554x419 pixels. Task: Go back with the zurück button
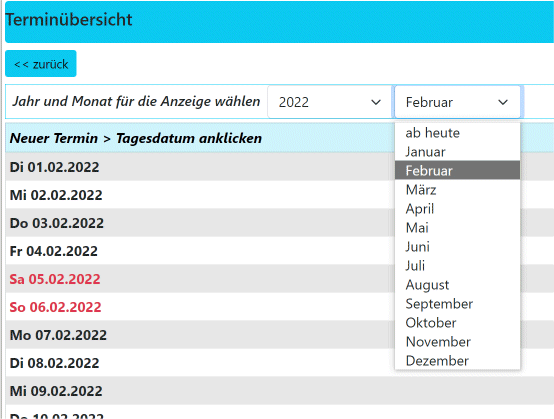coord(41,64)
